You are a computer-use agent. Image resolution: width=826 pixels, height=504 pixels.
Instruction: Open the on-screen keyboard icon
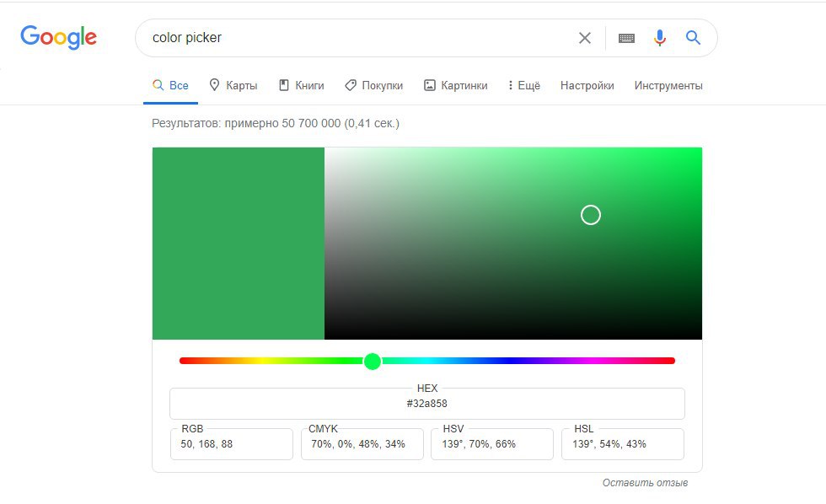[x=626, y=38]
